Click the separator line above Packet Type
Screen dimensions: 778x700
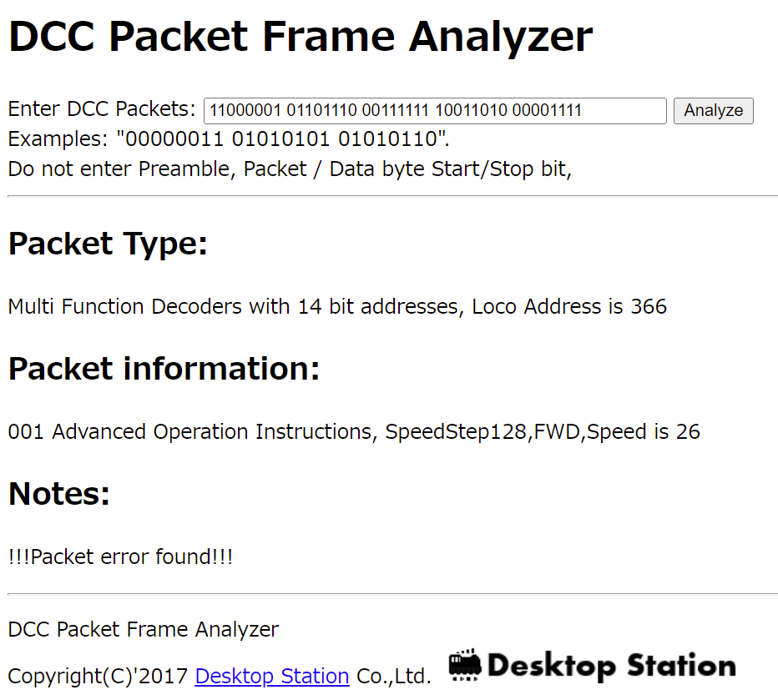392,196
